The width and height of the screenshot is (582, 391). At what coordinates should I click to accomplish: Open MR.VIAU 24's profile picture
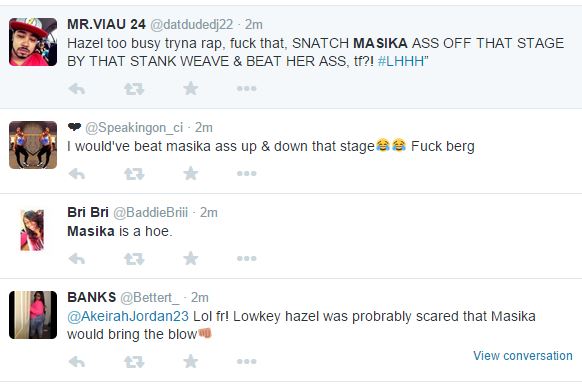tap(33, 42)
